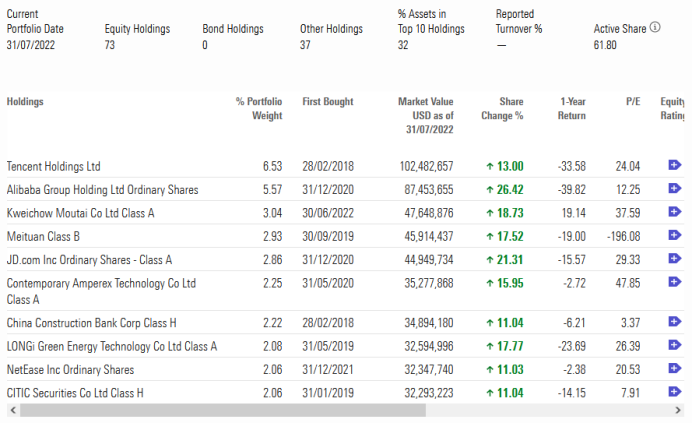The image size is (693, 423).
Task: Sort by Equity Rating column header
Action: (x=672, y=108)
